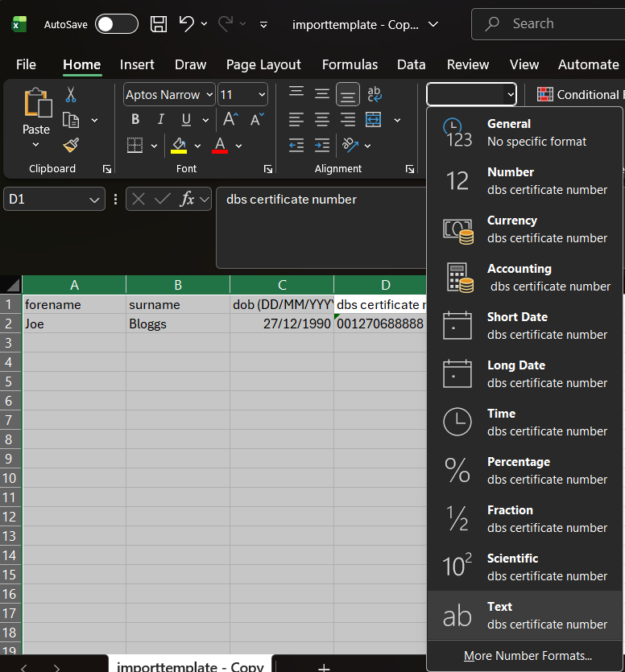Screen dimensions: 625x672
Task: Expand the Name Box dropdown arrow
Action: pyautogui.click(x=96, y=199)
